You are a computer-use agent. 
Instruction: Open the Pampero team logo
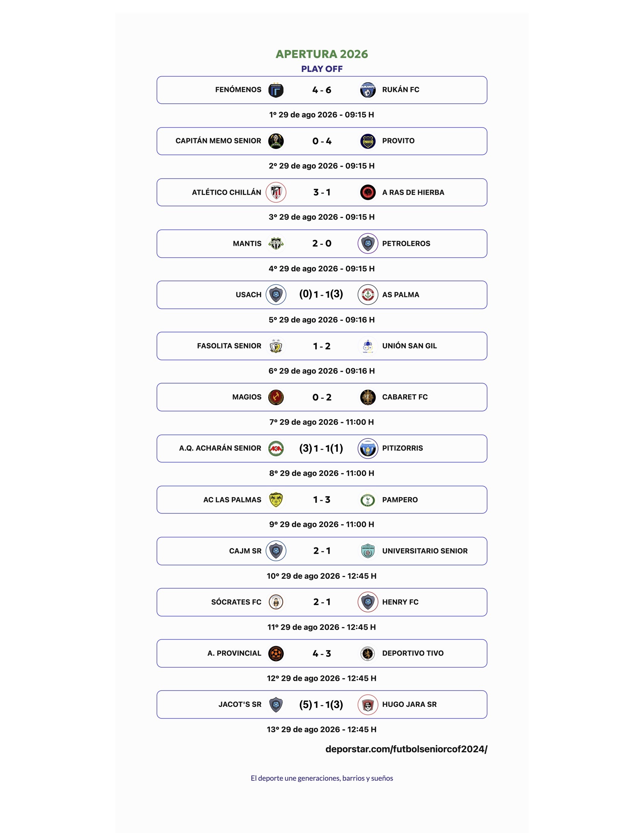(x=368, y=500)
